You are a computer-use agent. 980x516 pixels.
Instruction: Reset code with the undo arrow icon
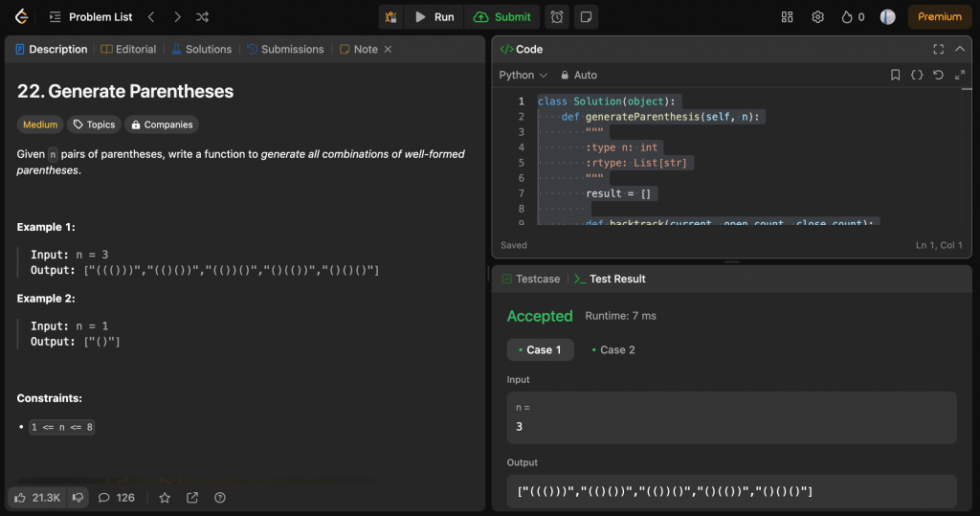938,75
